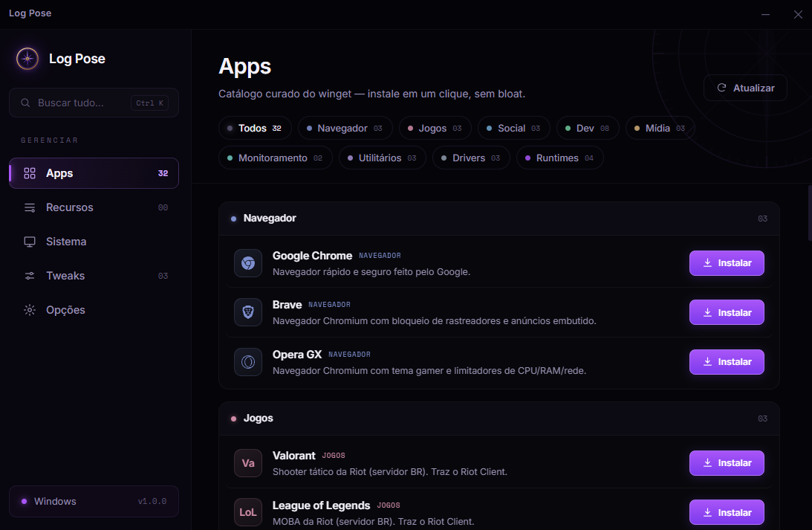Screen dimensions: 812x530
Task: Click the Navegador section header
Action: (499, 219)
